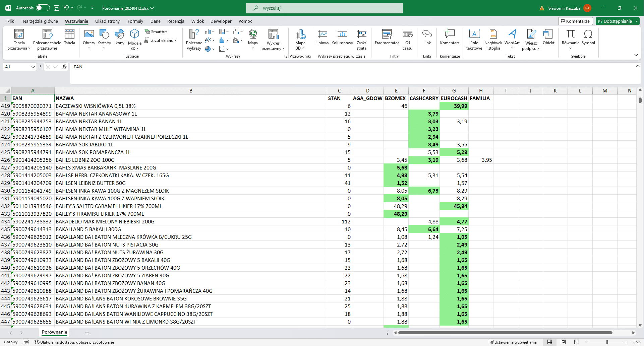Open Polecane tabele przestawne
The image size is (644, 346).
pos(47,40)
